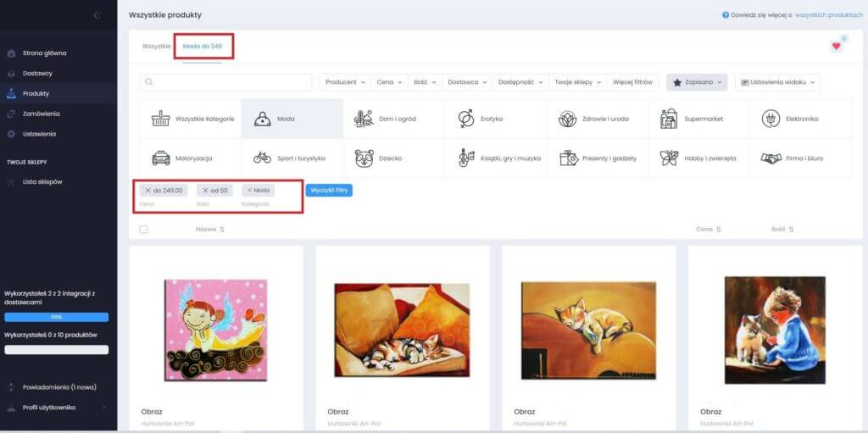Screen dimensions: 868x433
Task: Open Lista sklepów in the sidebar
Action: coord(42,181)
